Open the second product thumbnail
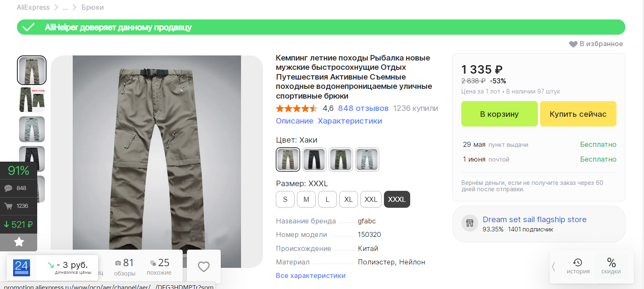 click(x=32, y=100)
